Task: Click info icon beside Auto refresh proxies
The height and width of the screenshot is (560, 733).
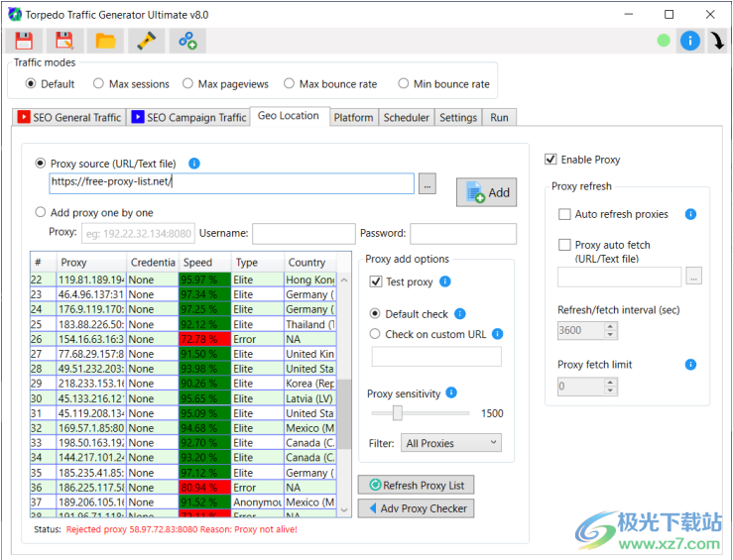Action: click(x=690, y=214)
